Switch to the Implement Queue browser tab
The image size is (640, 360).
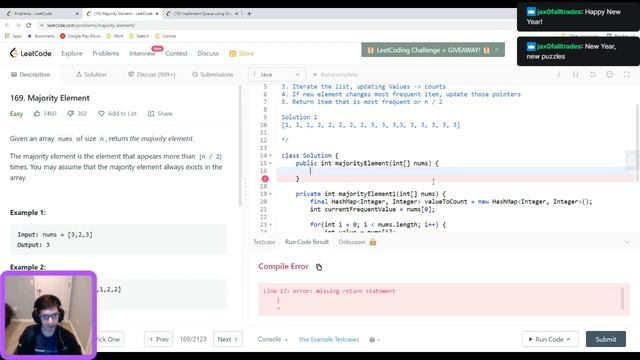(202, 13)
